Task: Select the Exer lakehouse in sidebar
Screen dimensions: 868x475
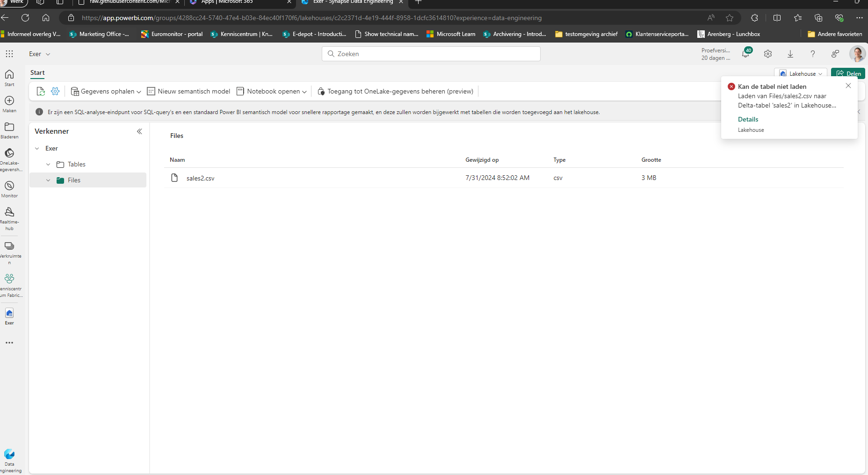Action: [9, 316]
